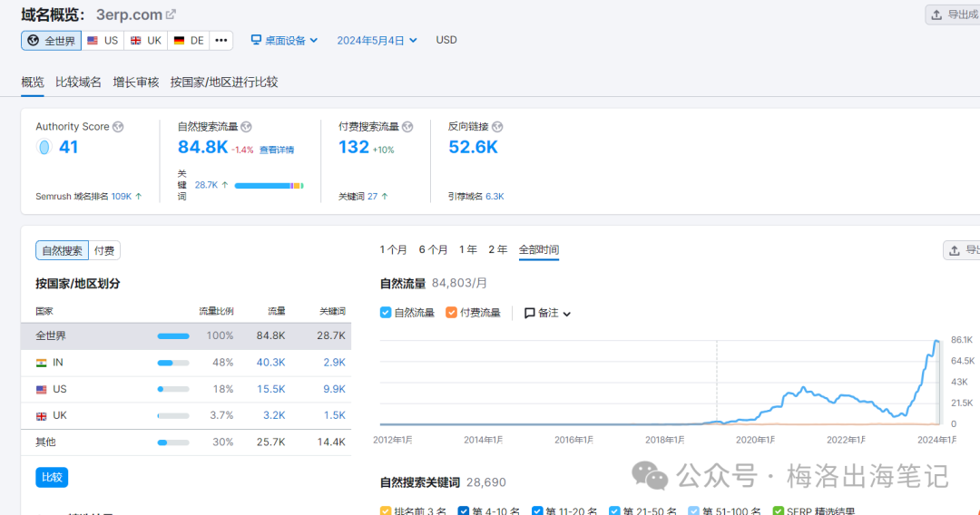980x515 pixels.
Task: Open the 查看详情 link
Action: point(277,150)
